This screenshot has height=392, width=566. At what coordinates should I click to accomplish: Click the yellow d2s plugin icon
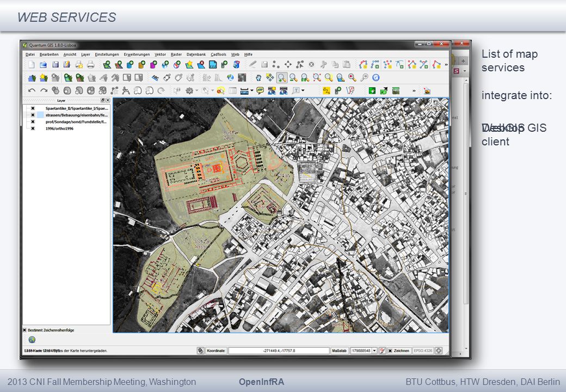(x=326, y=90)
